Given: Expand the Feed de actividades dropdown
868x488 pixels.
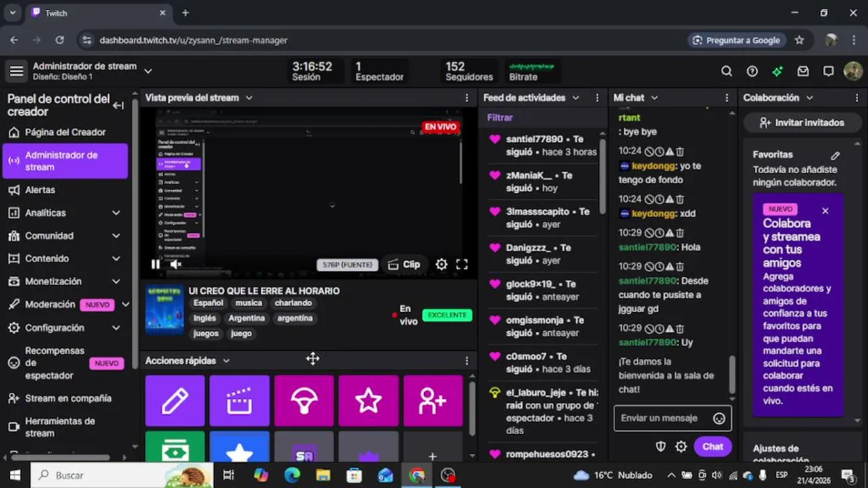Looking at the screenshot, I should [x=576, y=98].
